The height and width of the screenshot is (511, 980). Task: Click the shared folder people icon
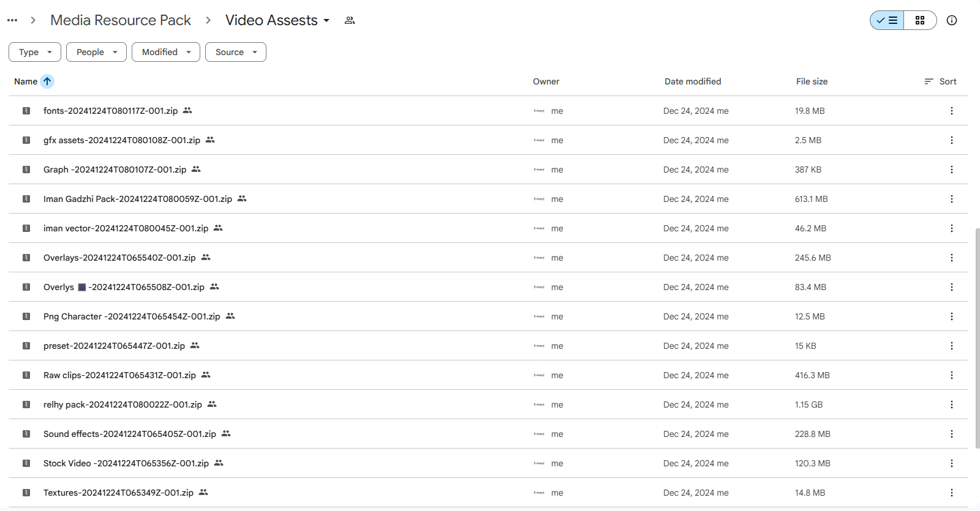pos(350,20)
